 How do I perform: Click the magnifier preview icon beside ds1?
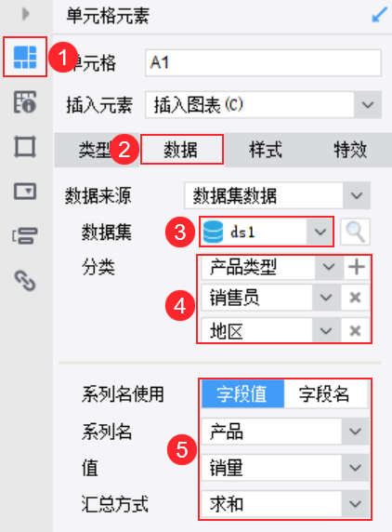point(355,233)
